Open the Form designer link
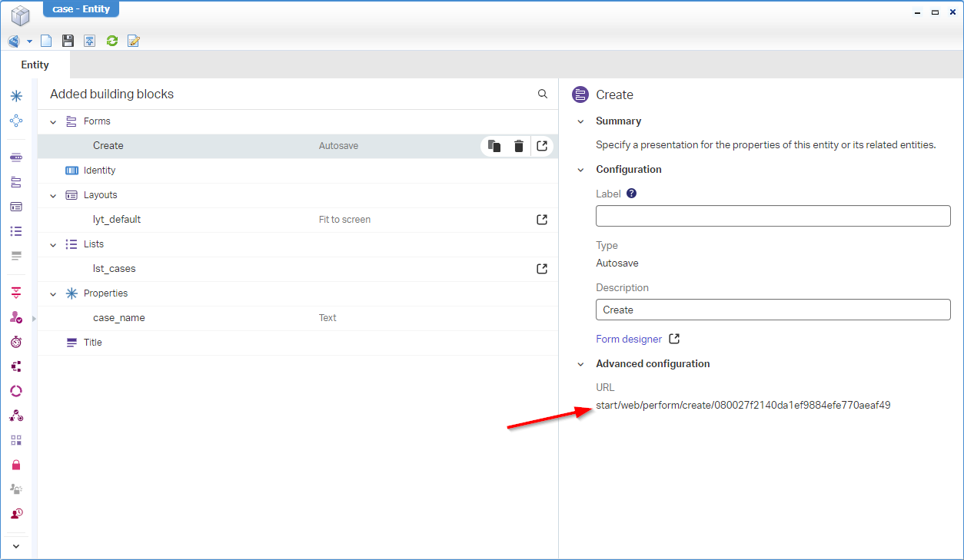The width and height of the screenshot is (964, 560). click(629, 339)
